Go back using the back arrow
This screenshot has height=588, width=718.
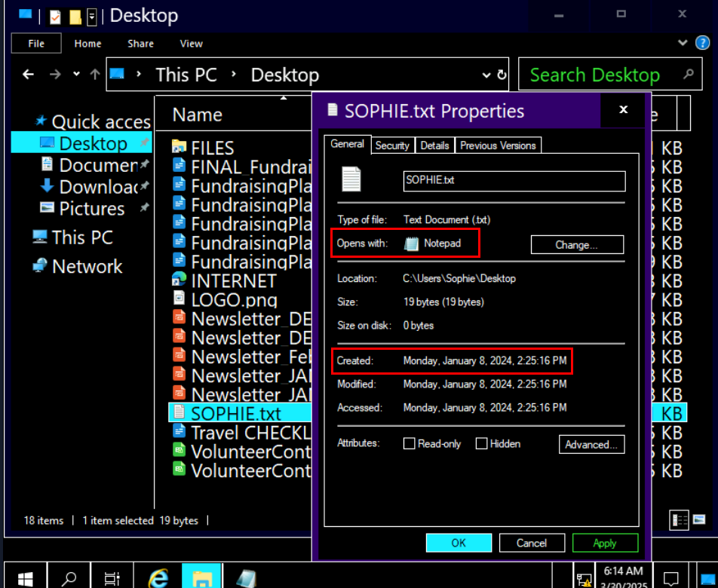coord(29,75)
